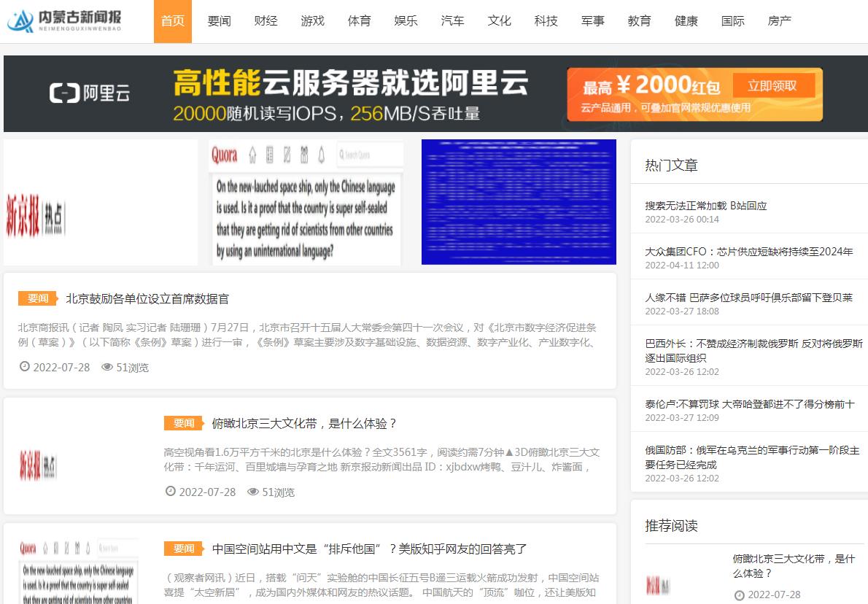Click 要闻 tag on 中国空间站 article
Image resolution: width=868 pixels, height=604 pixels.
pos(185,548)
